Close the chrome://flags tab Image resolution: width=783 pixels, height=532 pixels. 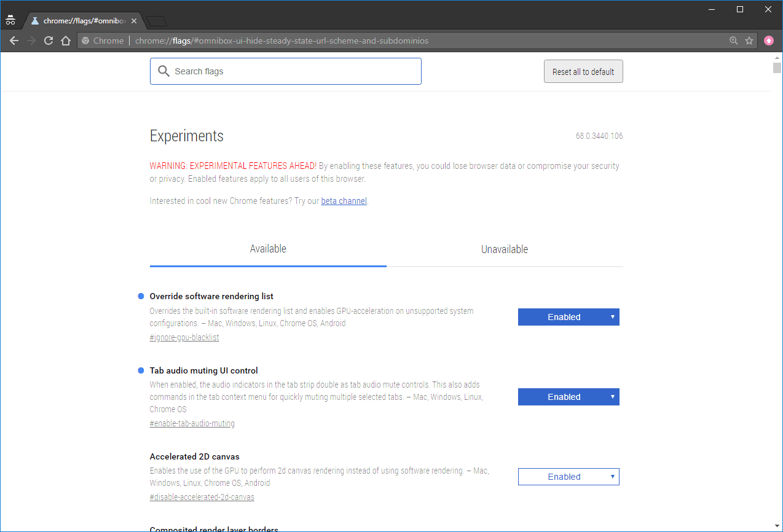[x=134, y=21]
